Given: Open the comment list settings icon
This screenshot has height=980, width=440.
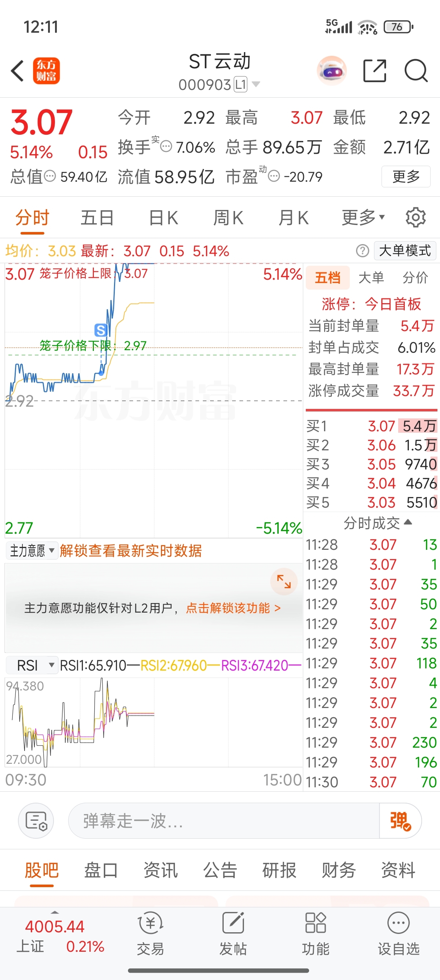Looking at the screenshot, I should (x=36, y=821).
